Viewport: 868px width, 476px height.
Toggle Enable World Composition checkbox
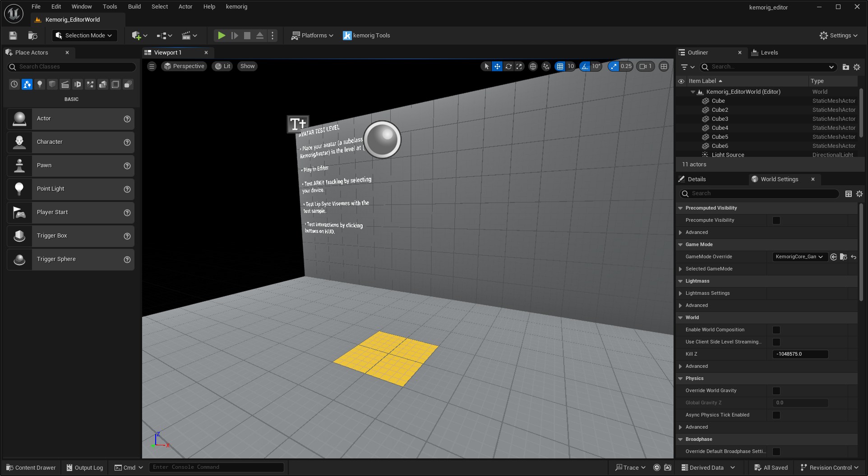coord(776,330)
